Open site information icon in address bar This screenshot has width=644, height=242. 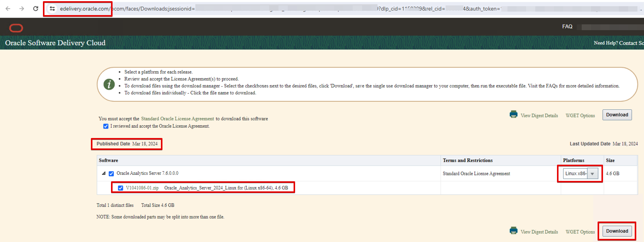(x=52, y=9)
